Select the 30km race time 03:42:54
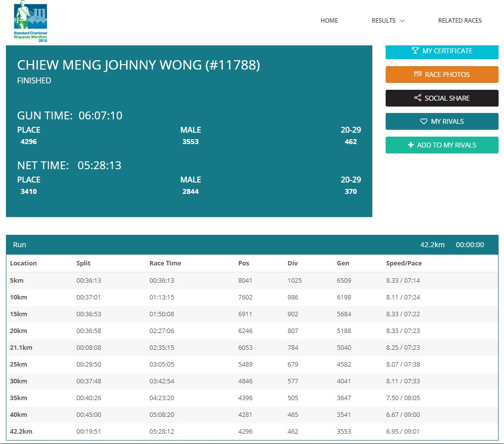The image size is (504, 444). tap(162, 381)
